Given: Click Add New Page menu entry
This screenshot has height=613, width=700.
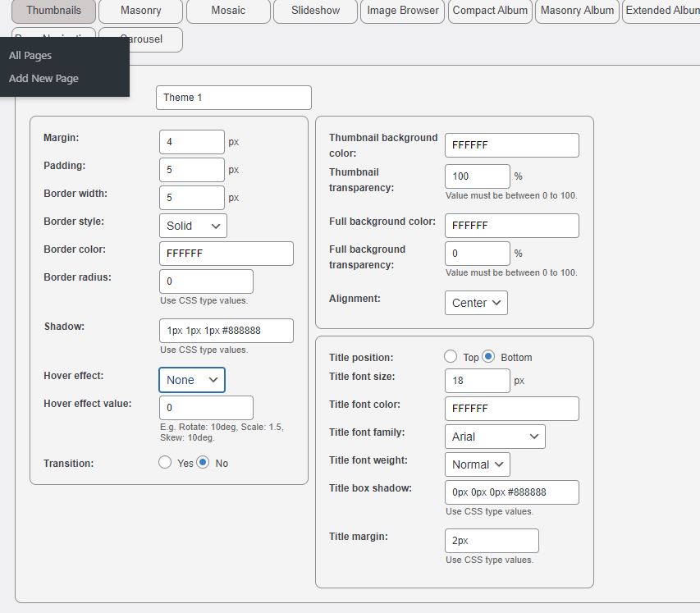Looking at the screenshot, I should tap(43, 79).
